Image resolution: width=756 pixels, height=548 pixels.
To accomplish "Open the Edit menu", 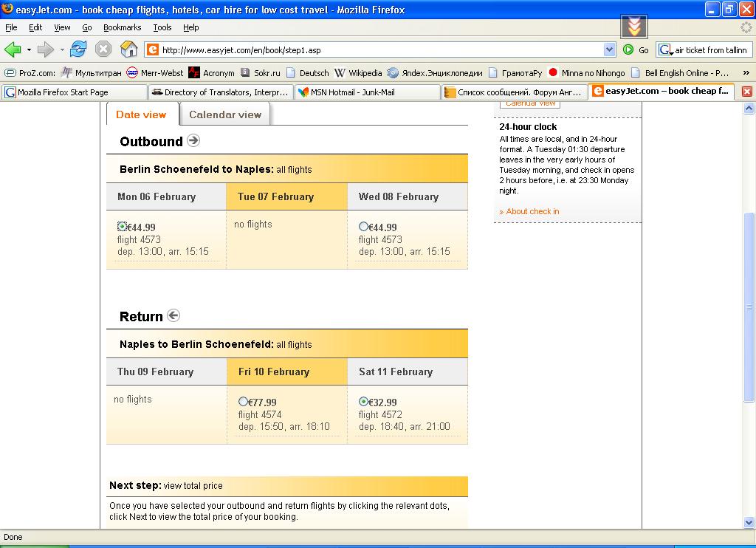I will point(35,27).
